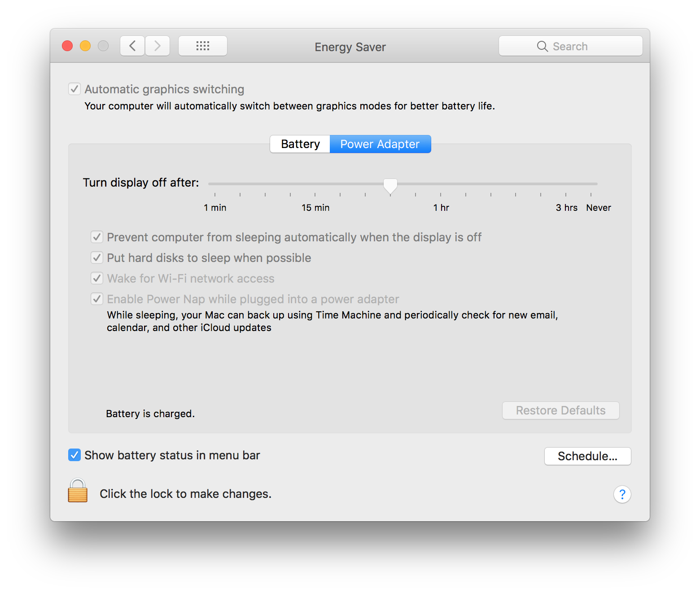Show all preferences grid button

coord(203,46)
